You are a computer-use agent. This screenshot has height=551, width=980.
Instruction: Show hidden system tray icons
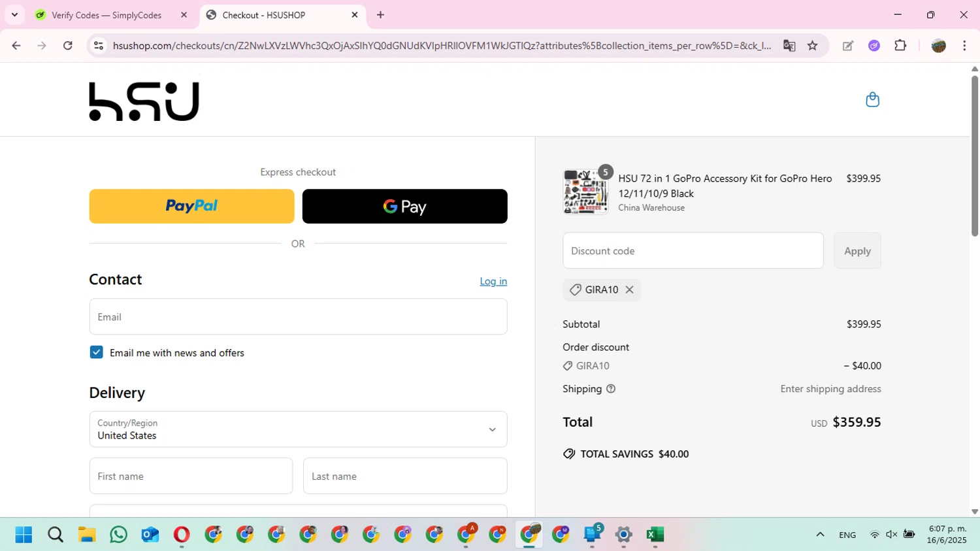point(820,535)
